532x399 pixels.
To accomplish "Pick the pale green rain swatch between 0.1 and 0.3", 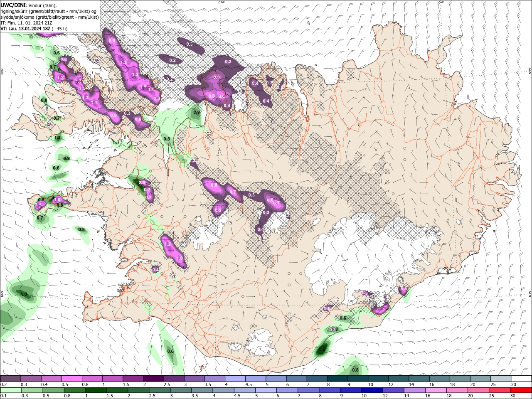I will (x=10, y=390).
